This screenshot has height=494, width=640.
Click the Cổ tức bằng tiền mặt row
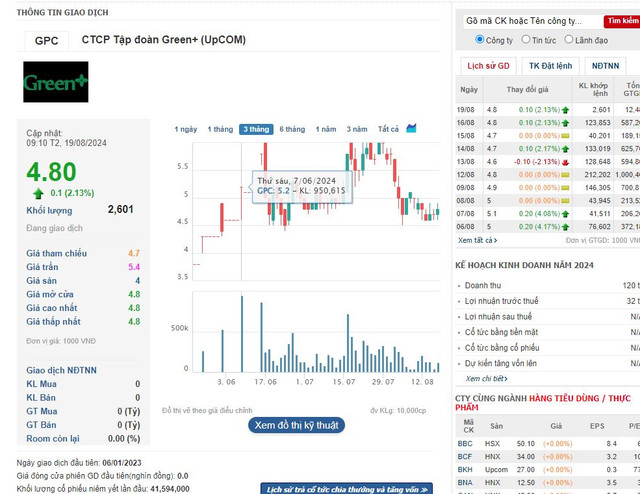coord(547,332)
